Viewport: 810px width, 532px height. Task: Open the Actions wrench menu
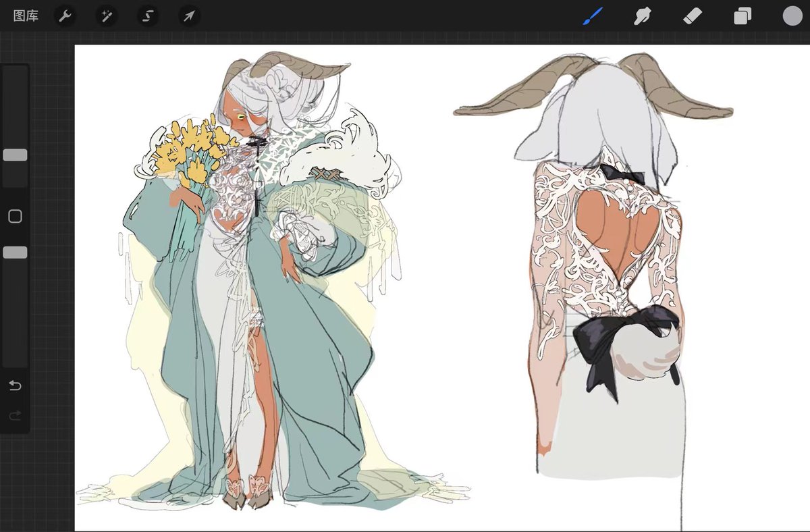pos(65,16)
